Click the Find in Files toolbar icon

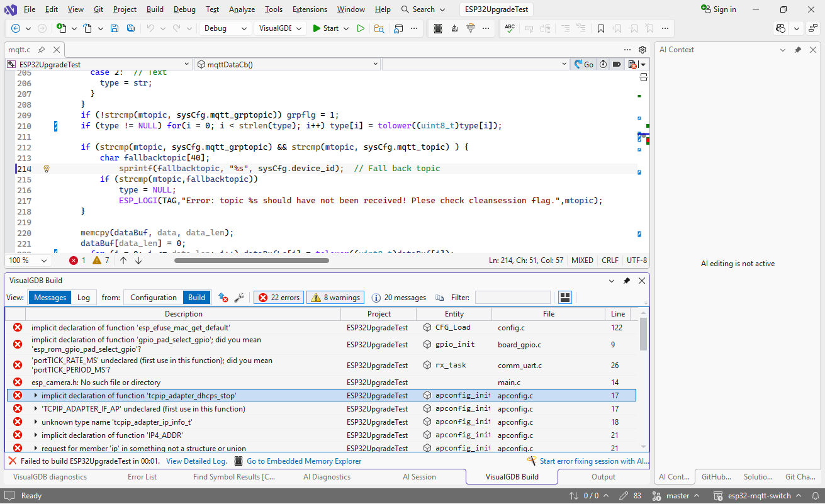pos(379,28)
